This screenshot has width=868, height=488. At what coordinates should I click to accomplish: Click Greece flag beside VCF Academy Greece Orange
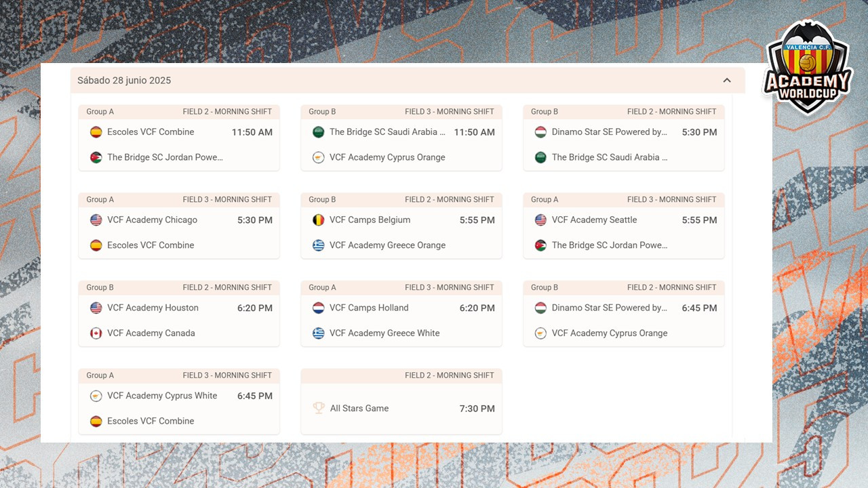pyautogui.click(x=319, y=245)
